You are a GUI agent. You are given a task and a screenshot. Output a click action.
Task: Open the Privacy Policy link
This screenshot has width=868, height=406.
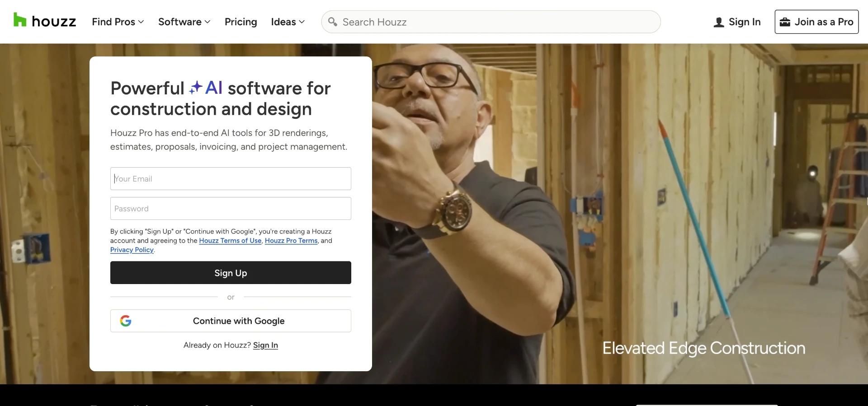[x=132, y=250]
